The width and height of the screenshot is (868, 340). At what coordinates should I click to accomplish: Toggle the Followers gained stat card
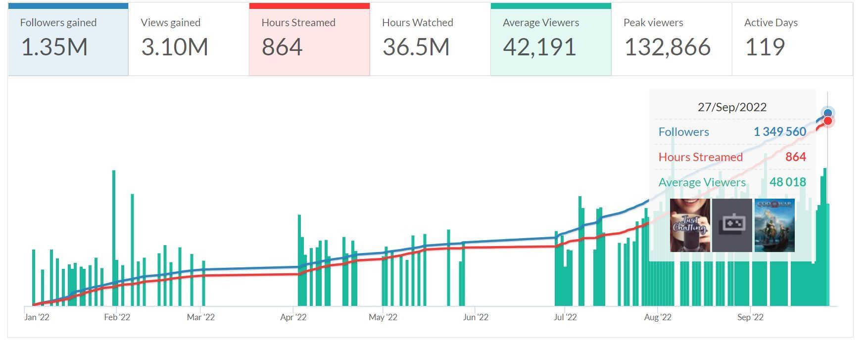click(68, 41)
